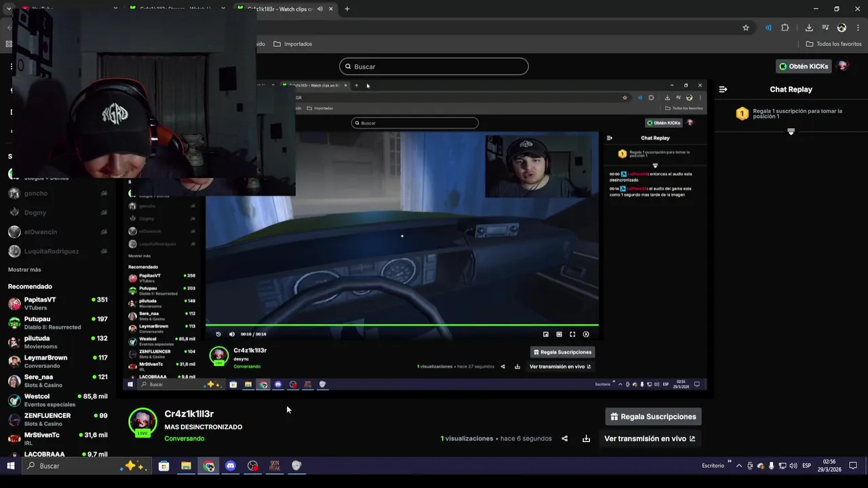Screen dimensions: 868x488
Task: Click the gift subscription leaderboard banner
Action: click(791, 114)
